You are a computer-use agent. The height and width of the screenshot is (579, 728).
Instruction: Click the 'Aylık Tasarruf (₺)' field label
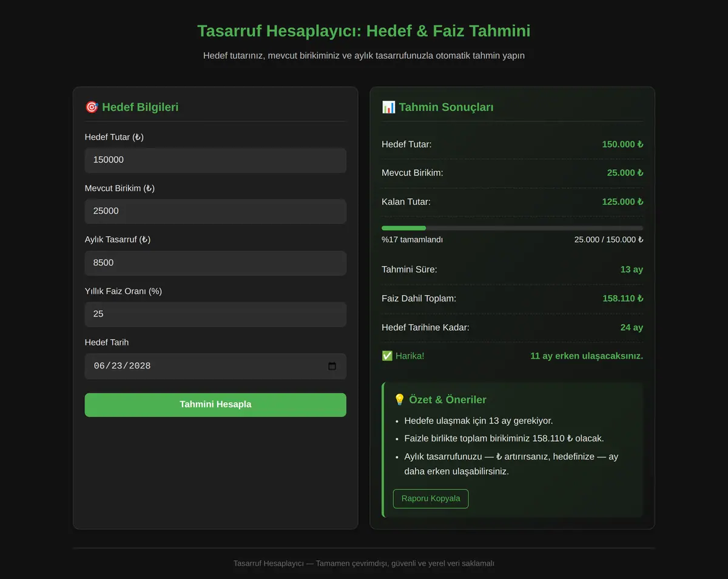(118, 240)
